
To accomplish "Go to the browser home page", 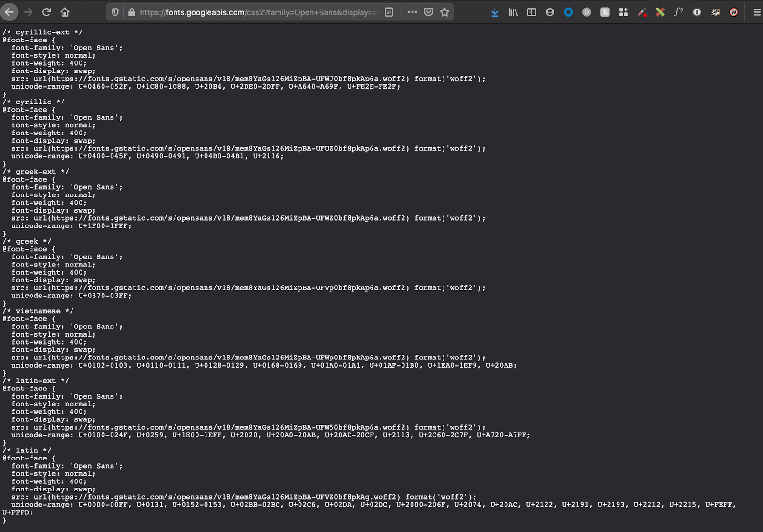I will [x=65, y=12].
